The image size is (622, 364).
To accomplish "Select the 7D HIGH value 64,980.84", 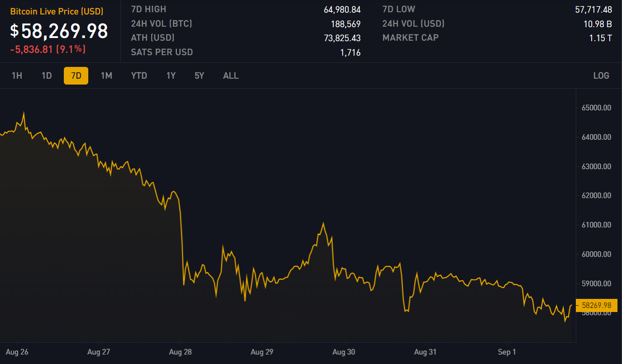I will pyautogui.click(x=342, y=9).
